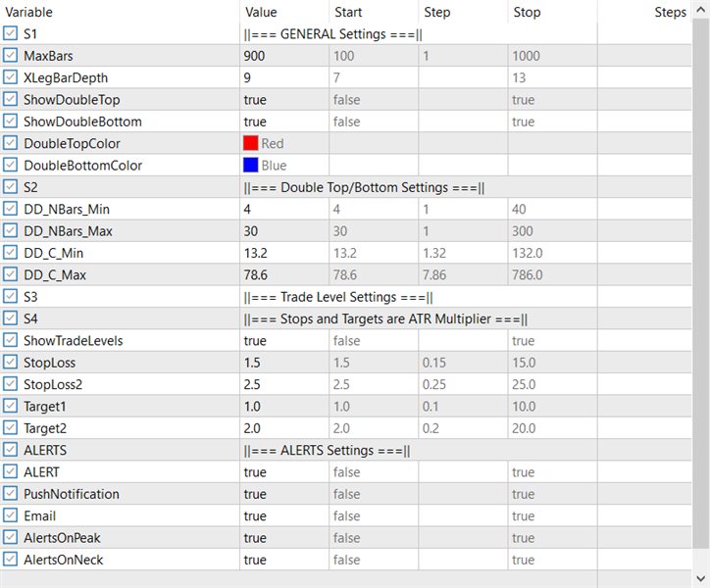Viewport: 710px width, 588px height.
Task: Toggle the DoubleTopColor checkbox
Action: [x=10, y=142]
